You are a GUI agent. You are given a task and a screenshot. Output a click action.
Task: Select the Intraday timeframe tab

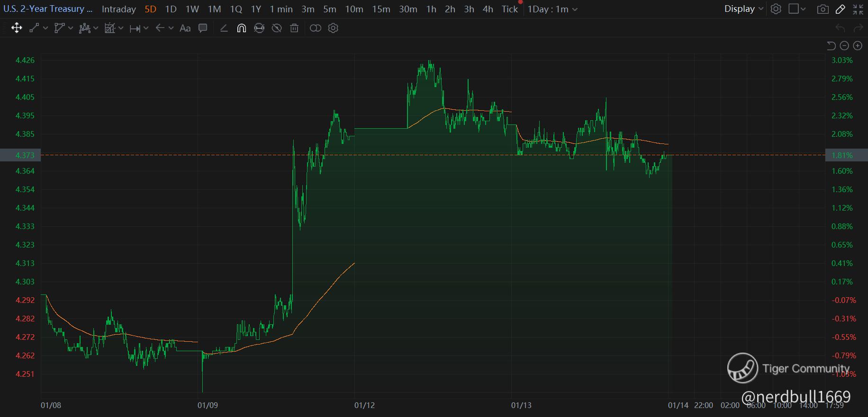119,9
